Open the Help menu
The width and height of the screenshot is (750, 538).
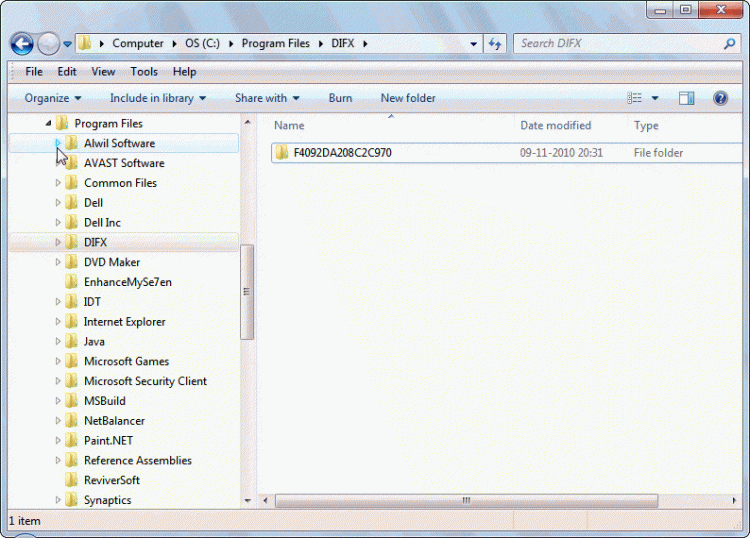[185, 72]
